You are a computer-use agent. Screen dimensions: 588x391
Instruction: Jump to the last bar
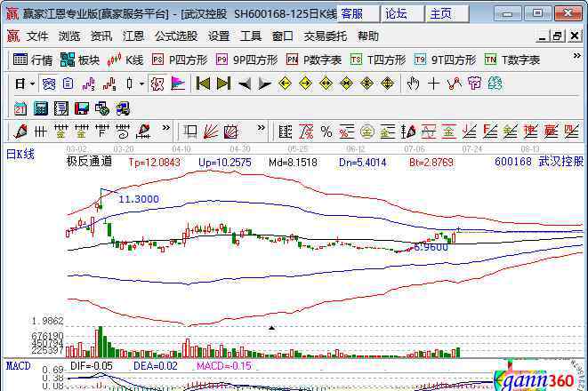pyautogui.click(x=224, y=84)
